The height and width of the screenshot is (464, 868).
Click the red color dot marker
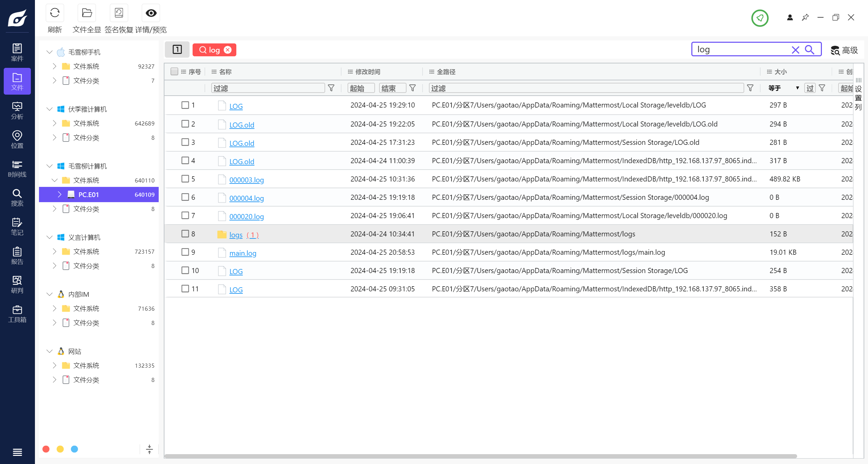pyautogui.click(x=46, y=449)
